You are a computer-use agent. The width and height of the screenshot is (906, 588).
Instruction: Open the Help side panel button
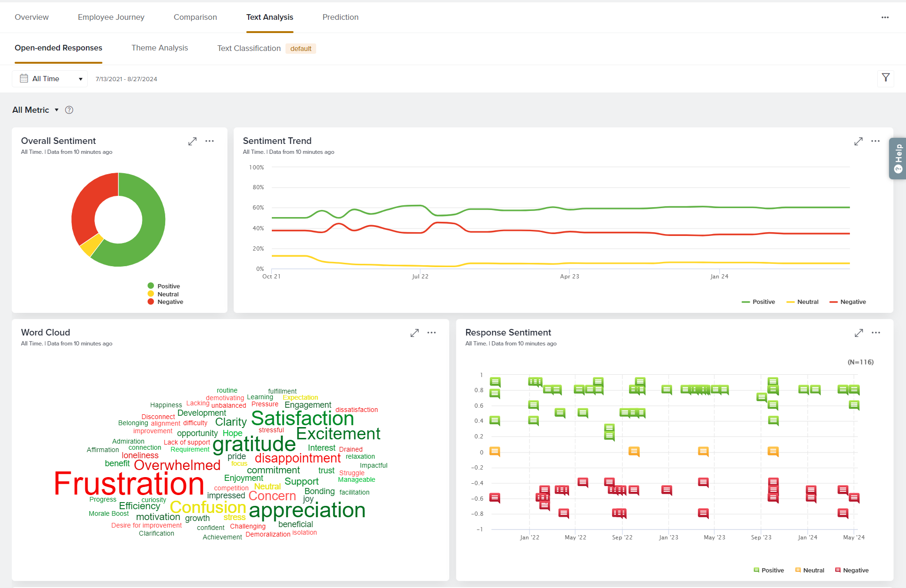click(x=898, y=159)
